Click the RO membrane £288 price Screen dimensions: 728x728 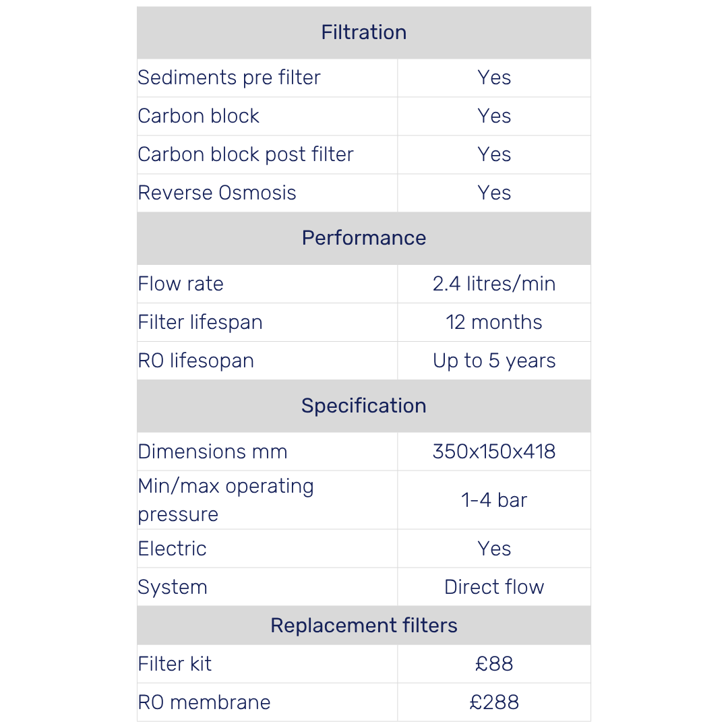[x=494, y=702]
